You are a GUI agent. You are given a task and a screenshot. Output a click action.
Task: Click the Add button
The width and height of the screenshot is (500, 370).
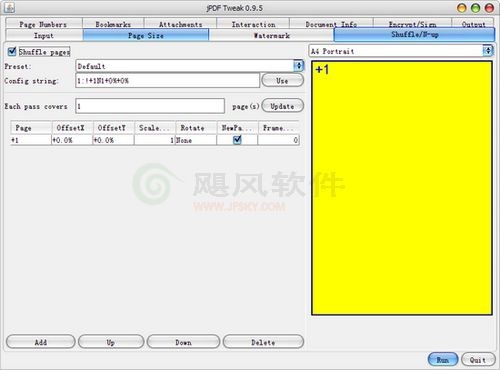pos(41,342)
